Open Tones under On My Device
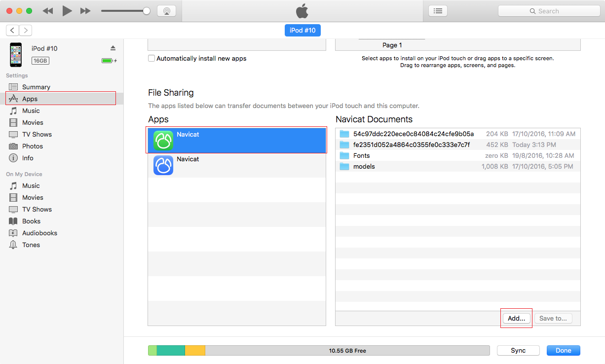 [x=62, y=245]
